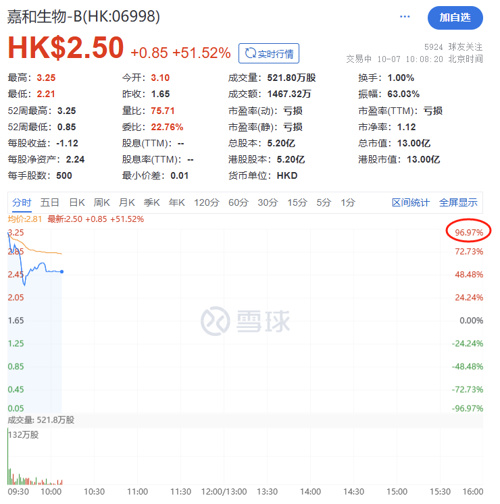Open the 日K daily candlestick tab
The height and width of the screenshot is (504, 500).
(x=77, y=202)
